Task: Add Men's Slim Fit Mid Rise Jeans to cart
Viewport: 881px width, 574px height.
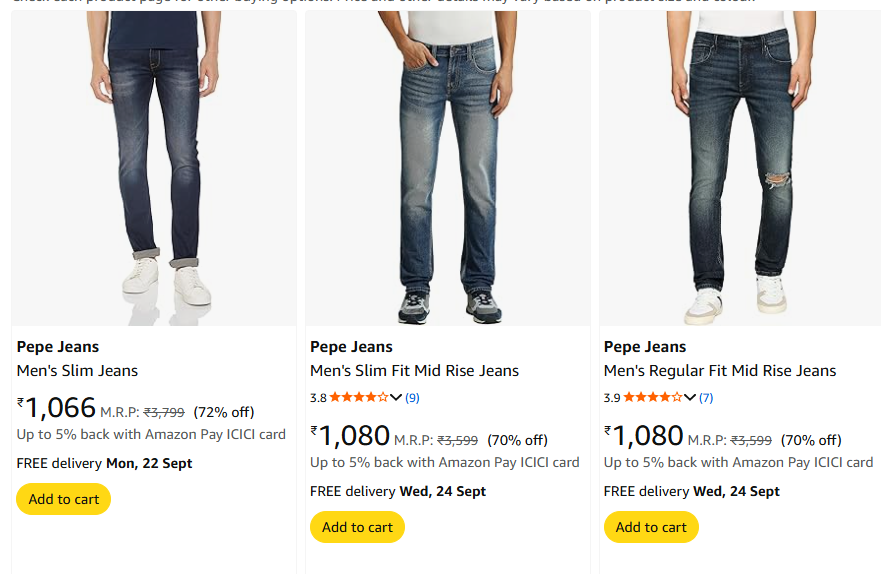Action: pyautogui.click(x=357, y=527)
